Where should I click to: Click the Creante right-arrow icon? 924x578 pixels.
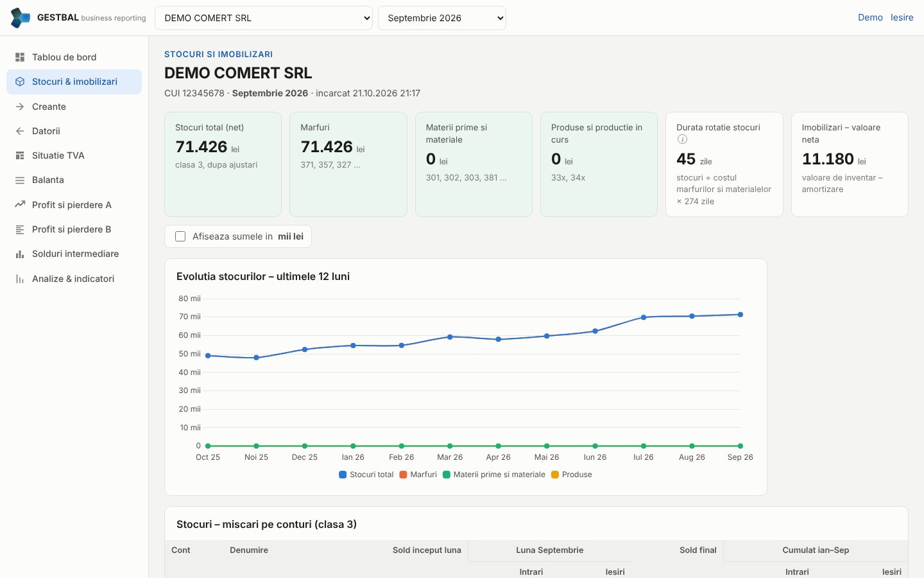[x=20, y=107]
